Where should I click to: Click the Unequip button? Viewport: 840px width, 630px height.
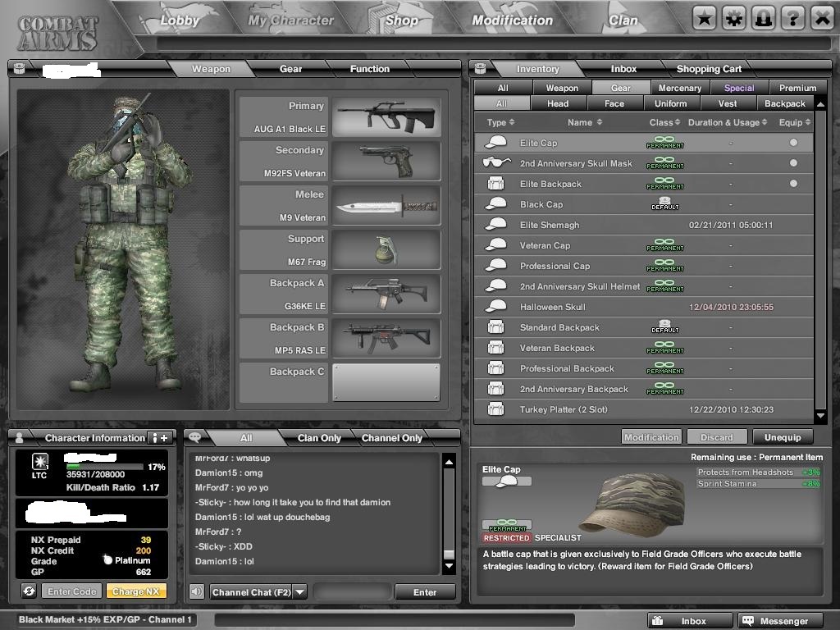coord(782,437)
